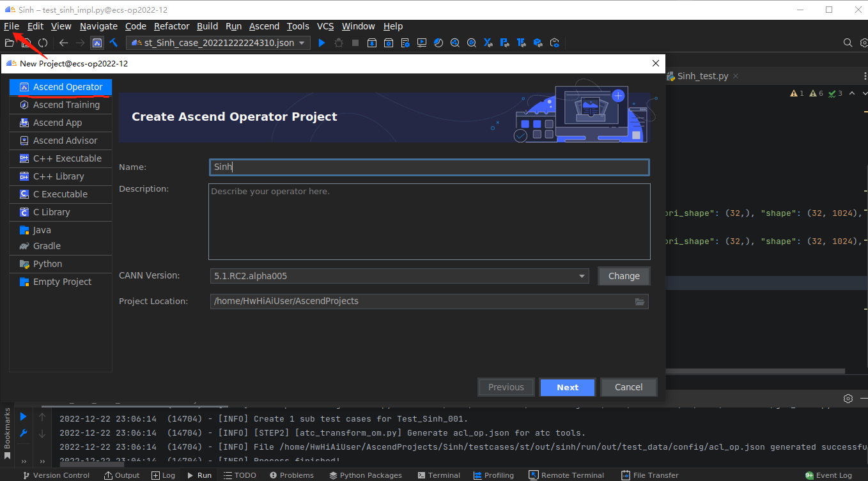Open the Navigate menu
This screenshot has width=868, height=481.
pyautogui.click(x=98, y=26)
